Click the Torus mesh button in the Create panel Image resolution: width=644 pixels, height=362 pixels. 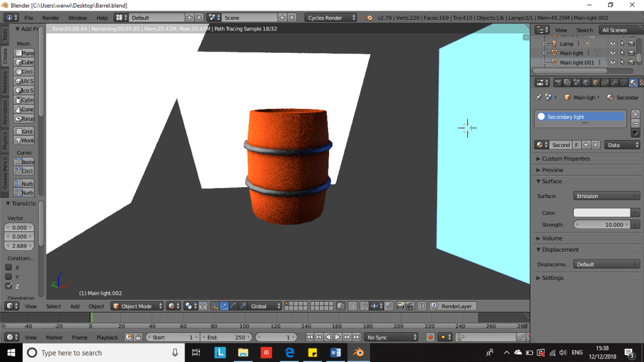(23, 118)
